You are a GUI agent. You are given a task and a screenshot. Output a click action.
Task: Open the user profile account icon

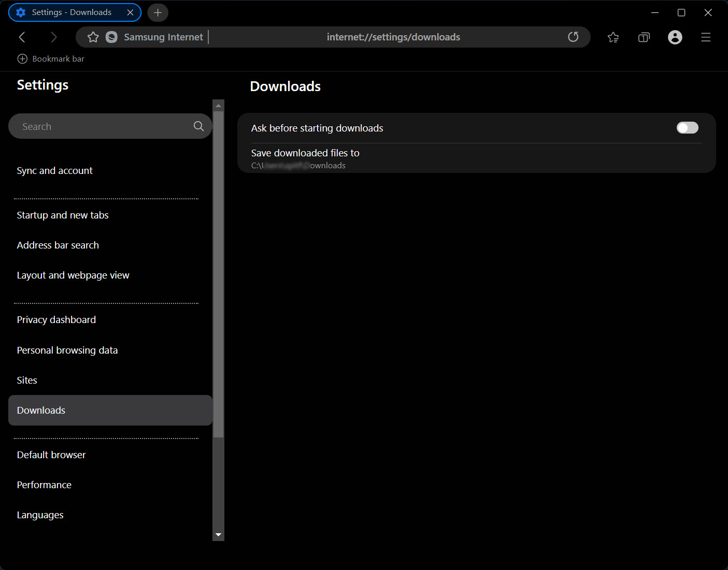coord(675,37)
